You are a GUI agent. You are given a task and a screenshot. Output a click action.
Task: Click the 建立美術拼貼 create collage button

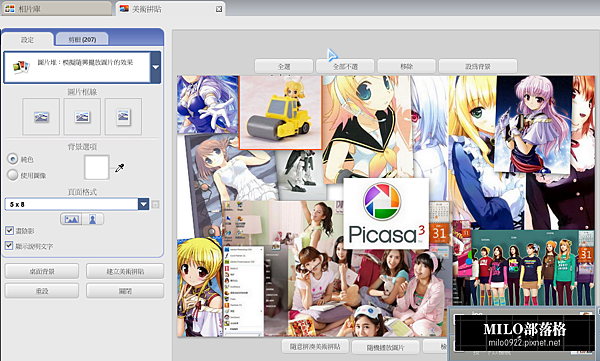point(125,271)
